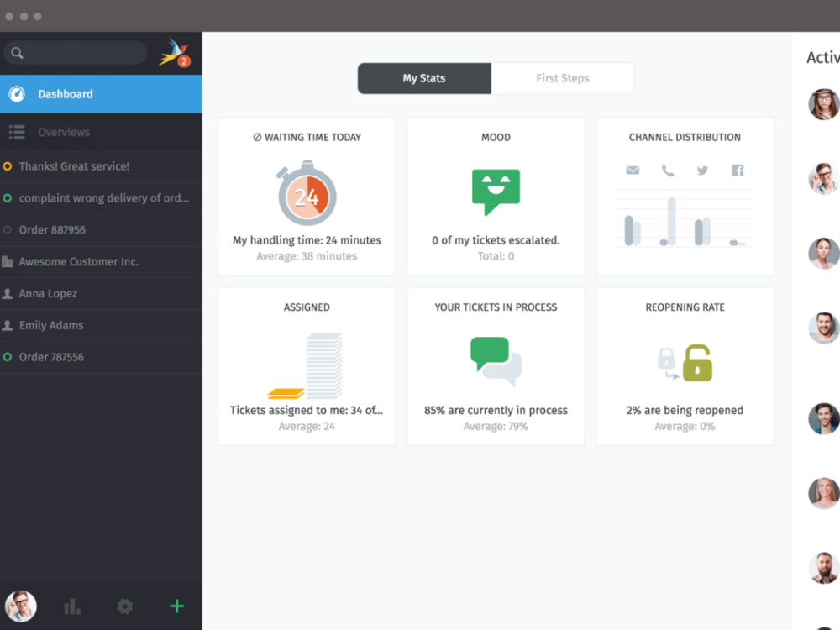The width and height of the screenshot is (840, 630).
Task: Click the Facebook channel icon
Action: click(x=738, y=171)
